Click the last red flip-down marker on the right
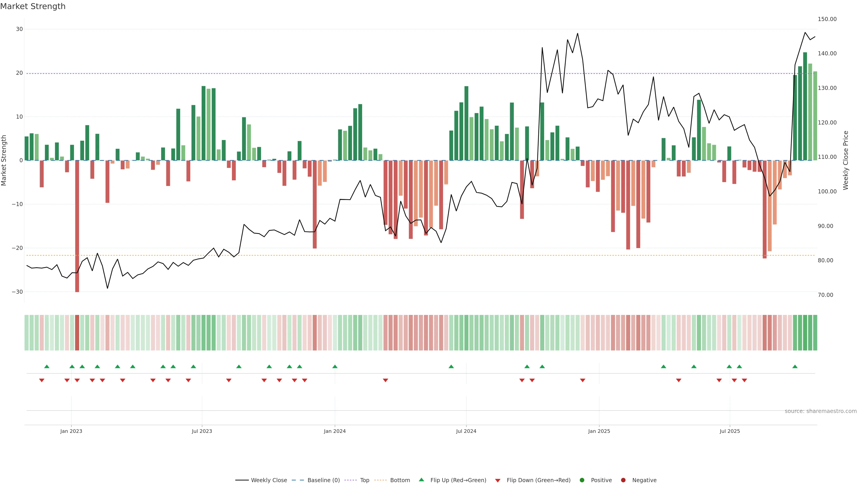The width and height of the screenshot is (868, 488). tap(744, 380)
